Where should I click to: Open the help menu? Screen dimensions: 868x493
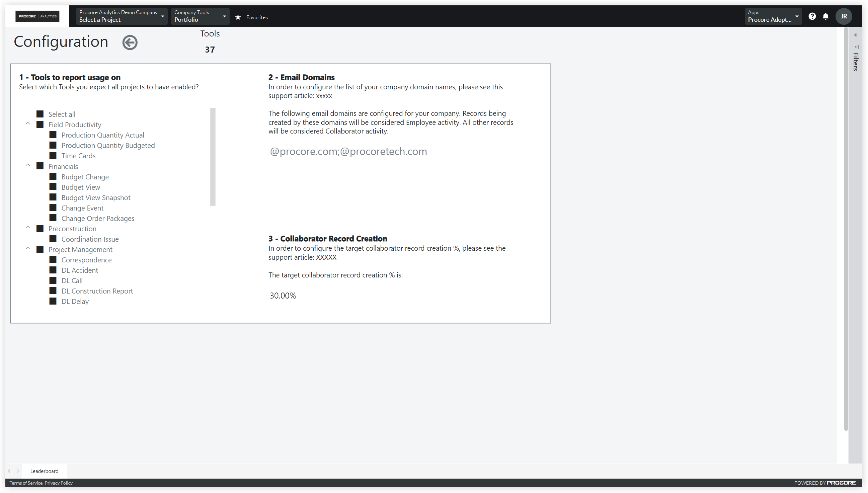pyautogui.click(x=812, y=16)
